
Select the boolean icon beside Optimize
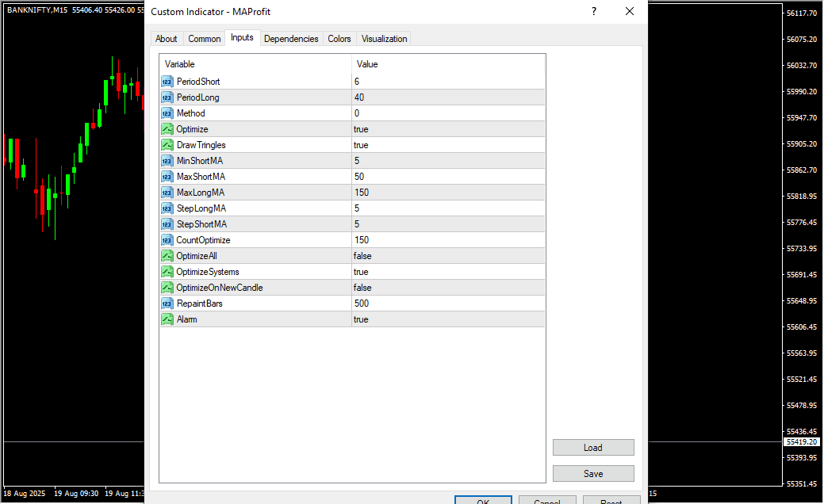[x=167, y=129]
